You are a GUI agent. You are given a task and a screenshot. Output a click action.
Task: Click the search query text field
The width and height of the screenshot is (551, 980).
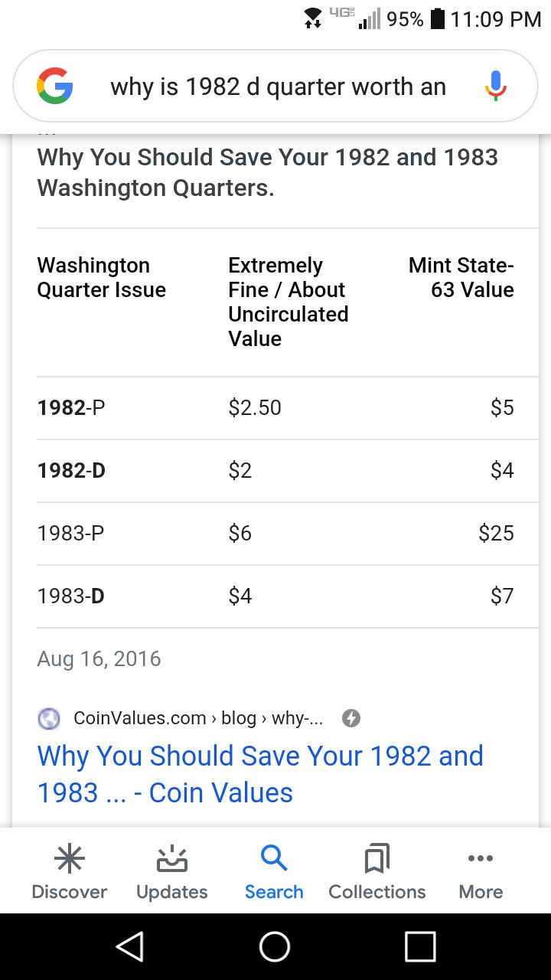[279, 87]
